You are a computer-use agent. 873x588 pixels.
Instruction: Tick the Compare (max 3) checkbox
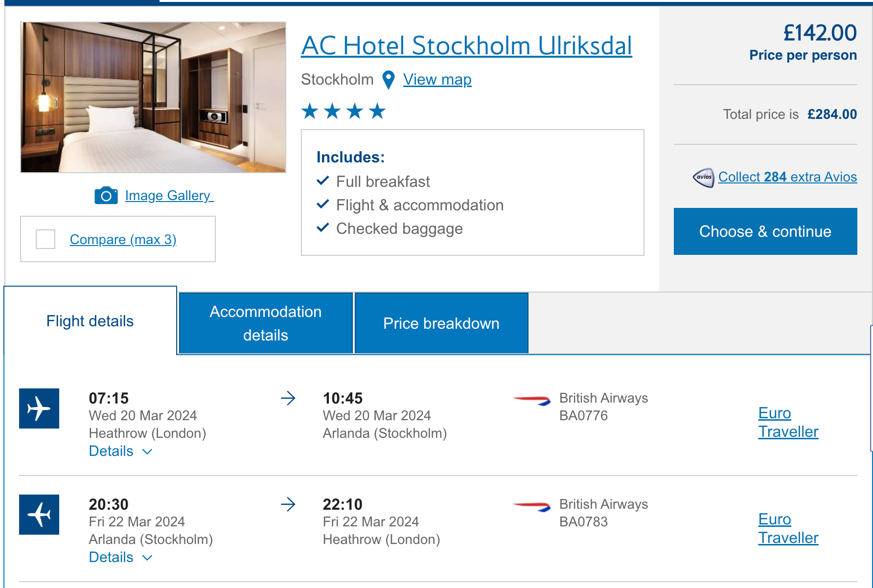(x=46, y=239)
